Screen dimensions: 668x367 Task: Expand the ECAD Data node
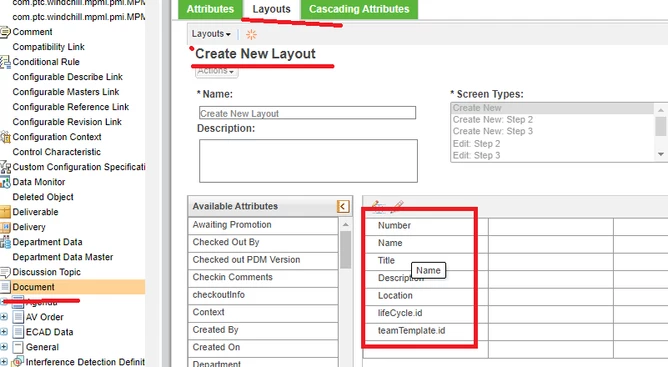pyautogui.click(x=4, y=332)
